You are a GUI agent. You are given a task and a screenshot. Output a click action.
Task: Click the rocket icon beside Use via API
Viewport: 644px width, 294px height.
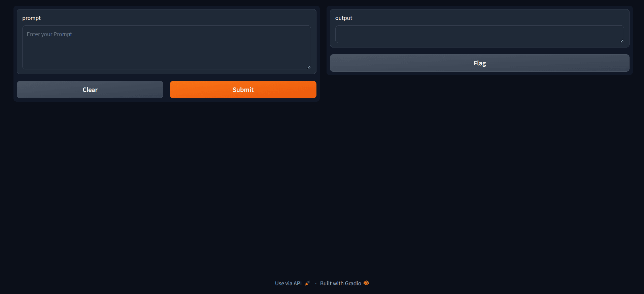click(x=307, y=283)
